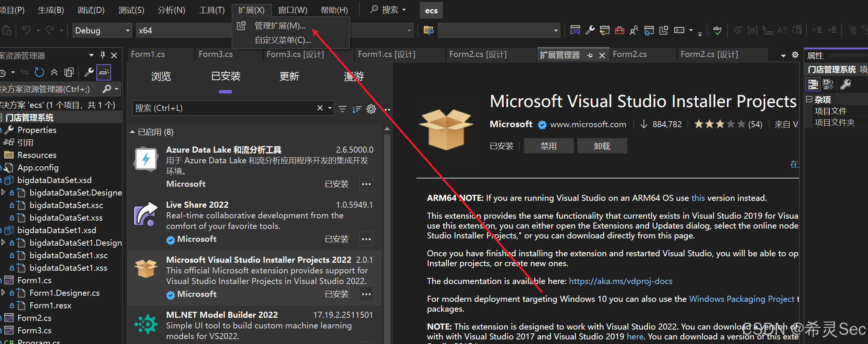868x344 pixels.
Task: Click the sort icon beside extension search
Action: tap(357, 109)
